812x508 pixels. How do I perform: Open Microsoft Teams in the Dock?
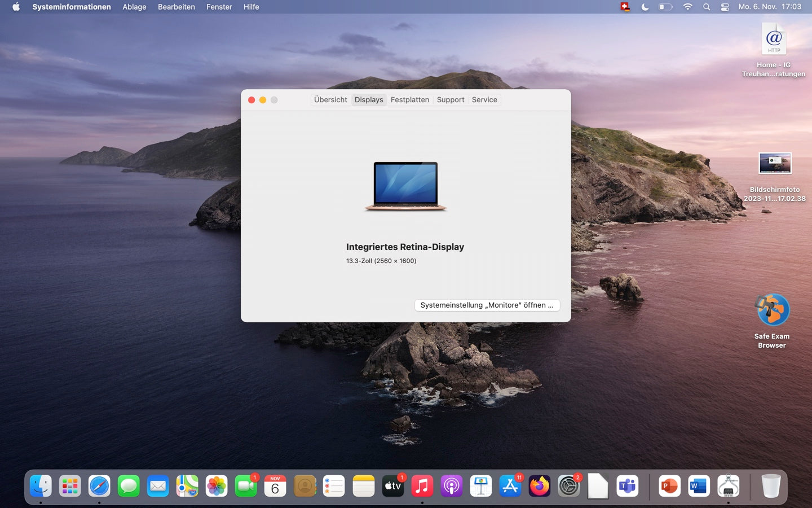click(x=627, y=486)
